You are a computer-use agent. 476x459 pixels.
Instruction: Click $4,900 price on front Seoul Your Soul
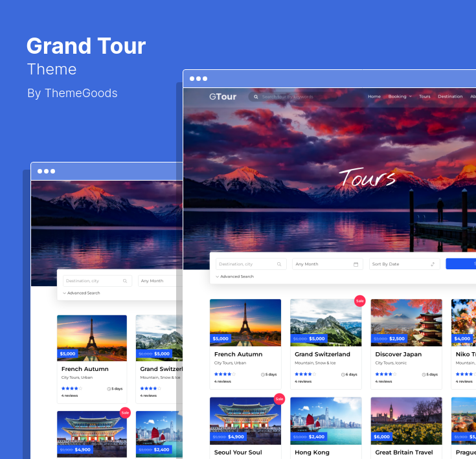tap(228, 436)
